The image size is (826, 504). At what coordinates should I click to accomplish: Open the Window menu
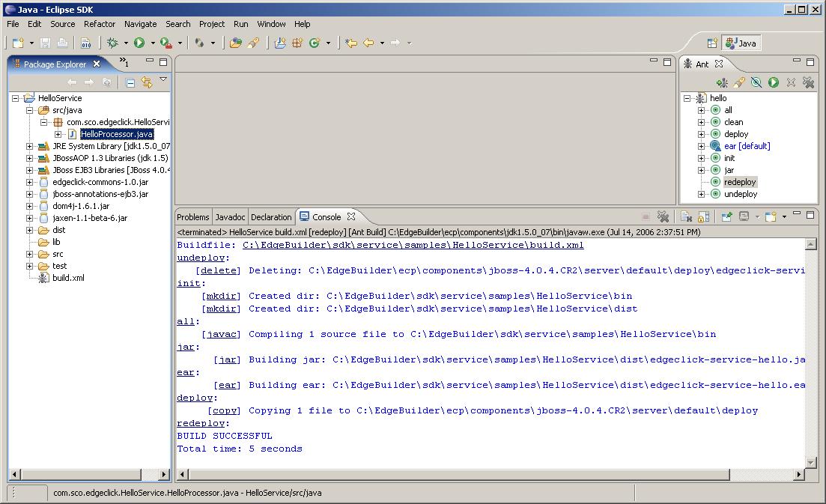click(x=271, y=24)
